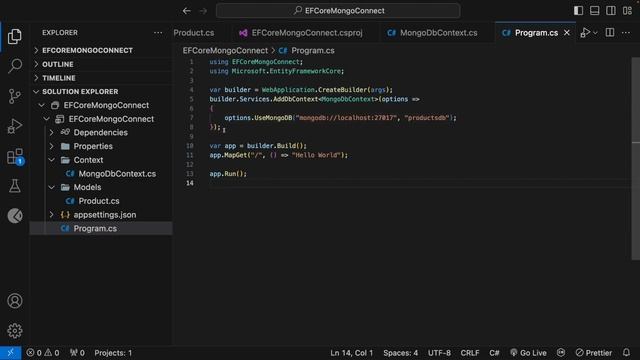Toggle the primary side bar
The width and height of the screenshot is (640, 360).
578,11
